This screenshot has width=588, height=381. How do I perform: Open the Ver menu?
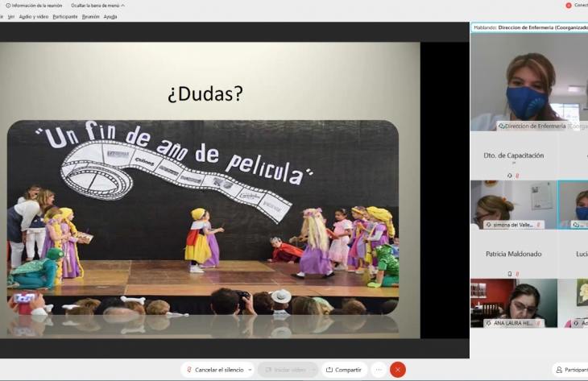[x=11, y=16]
